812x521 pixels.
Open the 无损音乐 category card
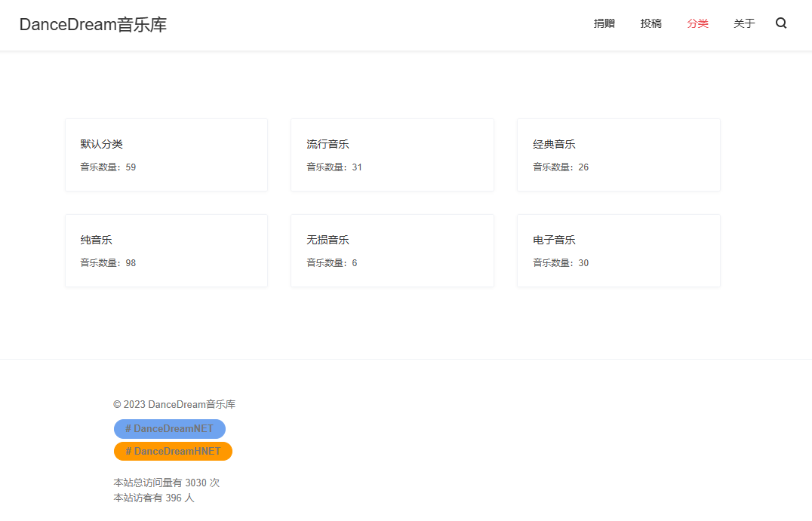[392, 250]
